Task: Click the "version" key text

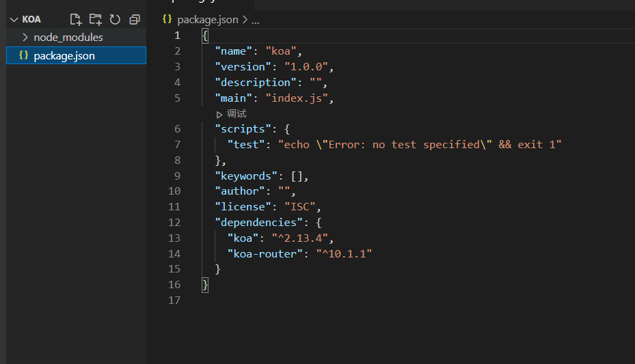Action: 243,67
